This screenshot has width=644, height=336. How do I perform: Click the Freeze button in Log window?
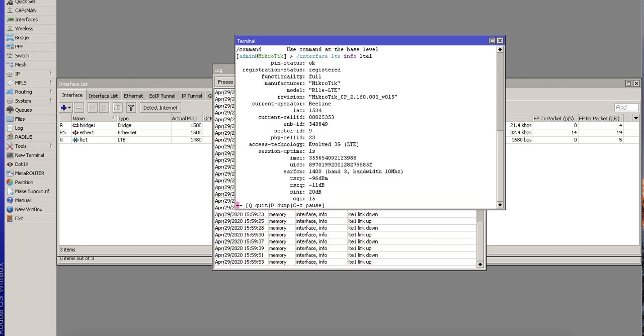(224, 82)
